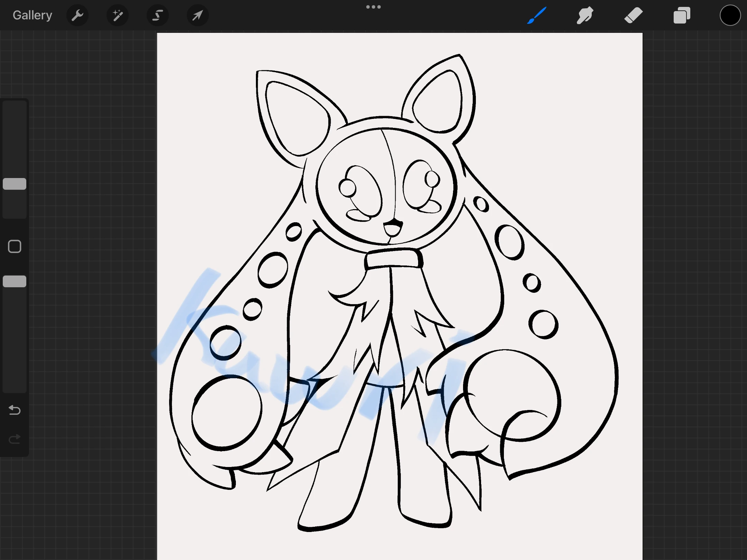Select the Transform arrow tool
This screenshot has height=560, width=747.
pos(197,15)
